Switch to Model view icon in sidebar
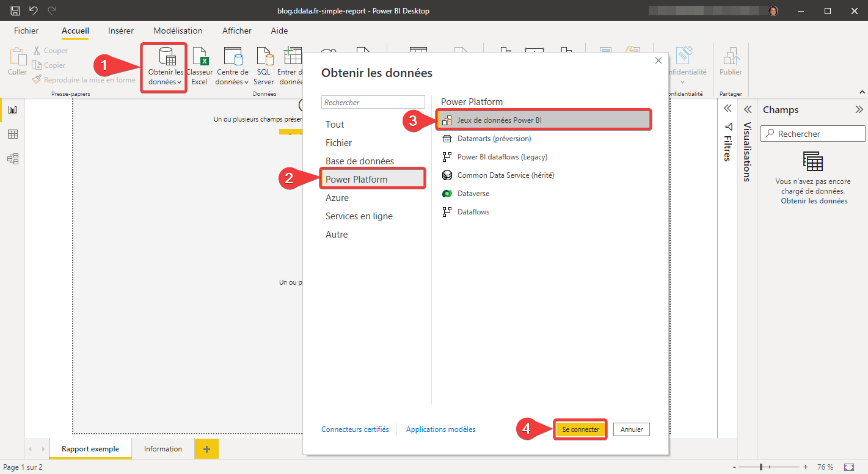Image resolution: width=868 pixels, height=474 pixels. 13,159
